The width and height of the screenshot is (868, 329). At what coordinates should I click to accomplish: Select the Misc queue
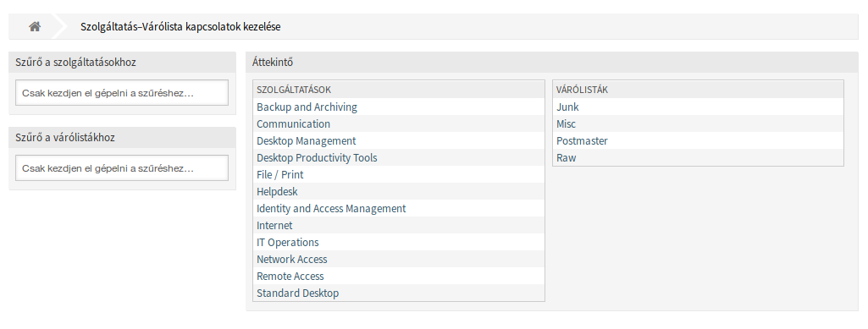click(x=566, y=123)
